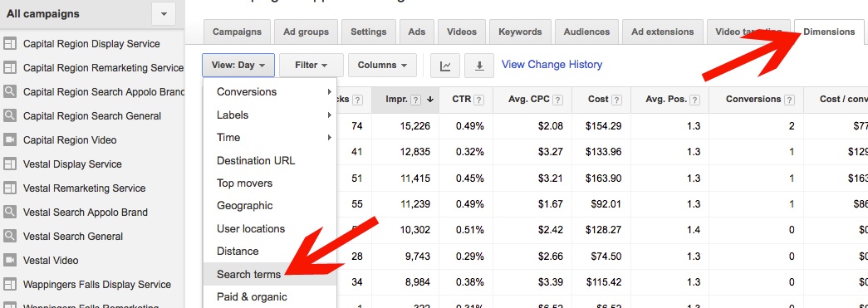The image size is (868, 308).
Task: Click help icon next to Avg. Pos. column
Action: click(x=694, y=100)
